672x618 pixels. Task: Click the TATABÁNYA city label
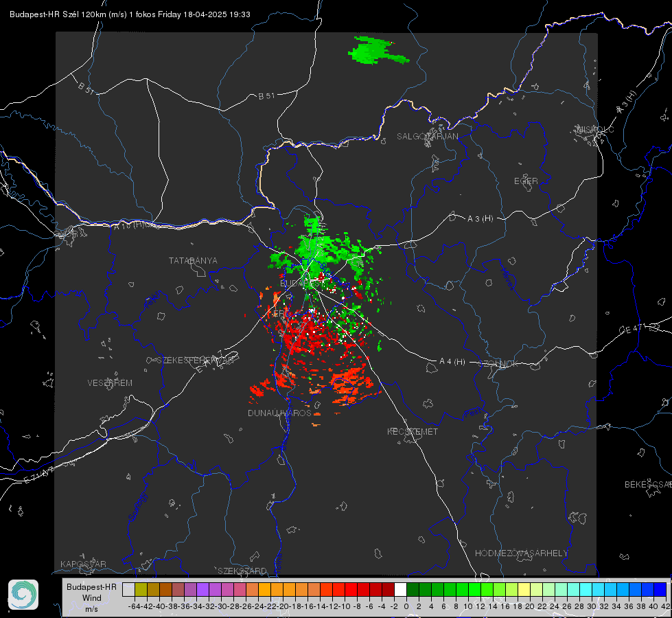tap(193, 260)
